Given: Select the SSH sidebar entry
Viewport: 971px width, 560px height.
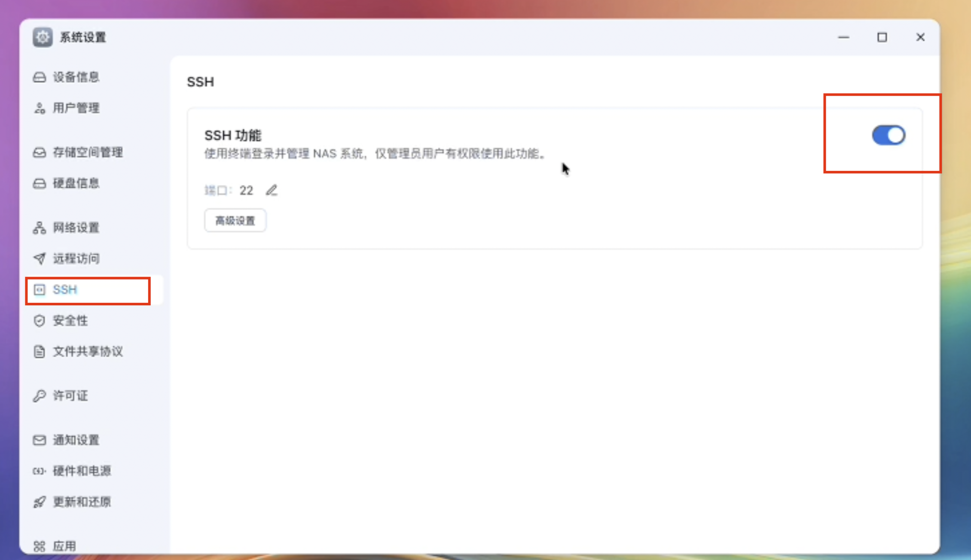Looking at the screenshot, I should (x=65, y=290).
